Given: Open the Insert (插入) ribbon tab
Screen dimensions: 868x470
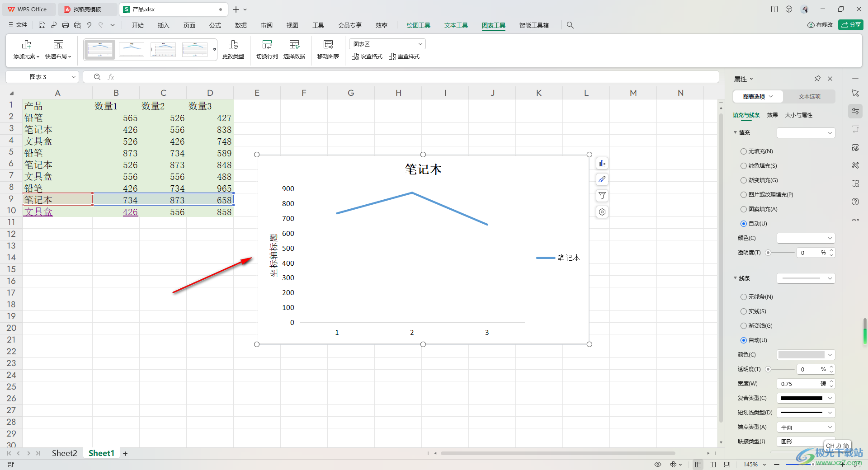Looking at the screenshot, I should coord(163,25).
